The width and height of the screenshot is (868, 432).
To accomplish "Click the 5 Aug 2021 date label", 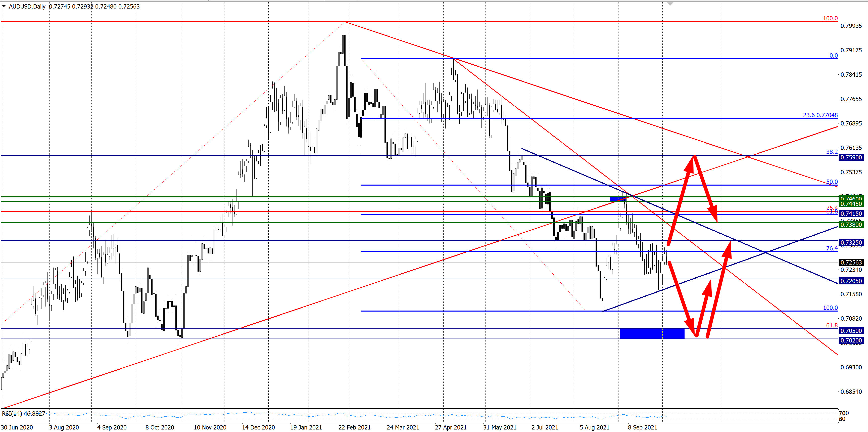I will (594, 427).
